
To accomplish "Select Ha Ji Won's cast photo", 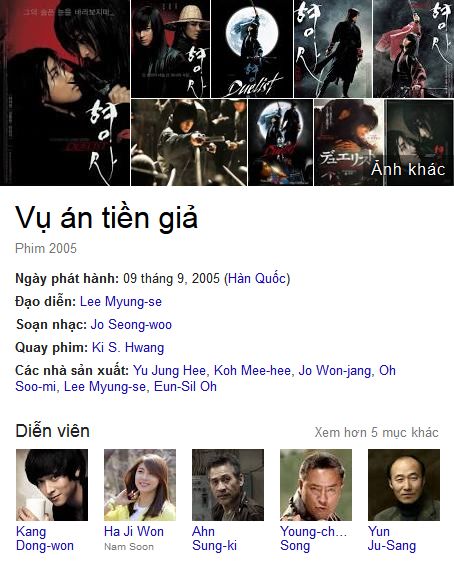I will point(140,485).
